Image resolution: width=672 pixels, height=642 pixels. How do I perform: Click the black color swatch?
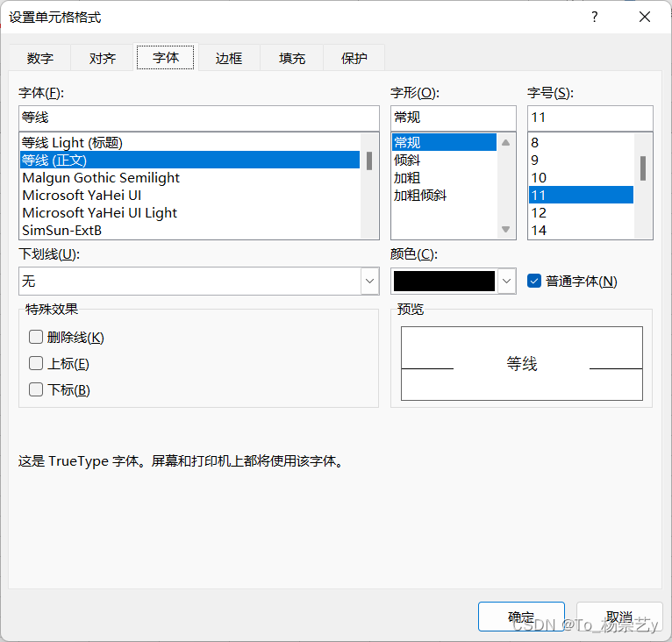[x=444, y=282]
